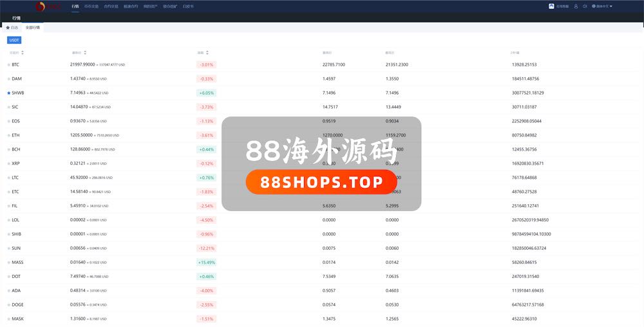Open 合约交易 in the top navigation
The height and width of the screenshot is (327, 644).
(111, 6)
